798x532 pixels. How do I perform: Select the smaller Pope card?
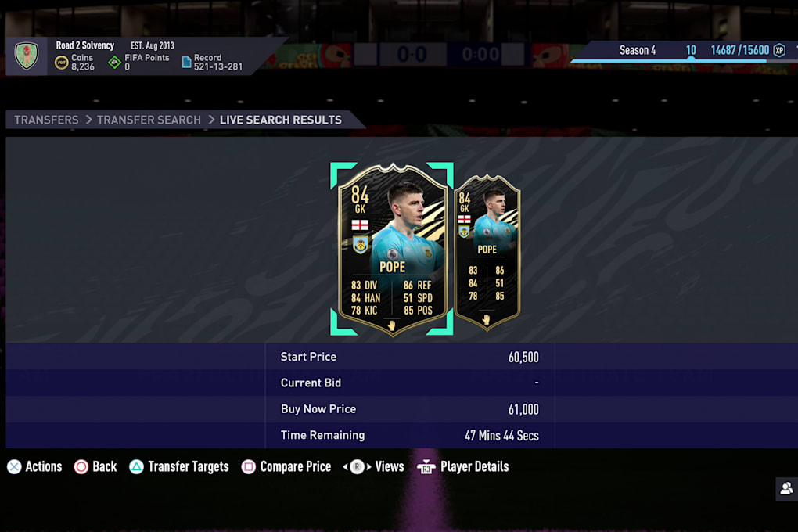click(487, 253)
